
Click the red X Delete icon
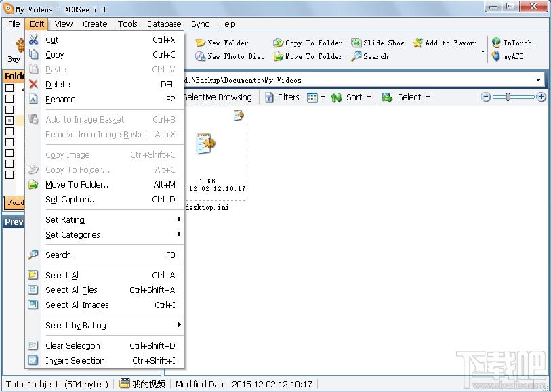tap(33, 84)
